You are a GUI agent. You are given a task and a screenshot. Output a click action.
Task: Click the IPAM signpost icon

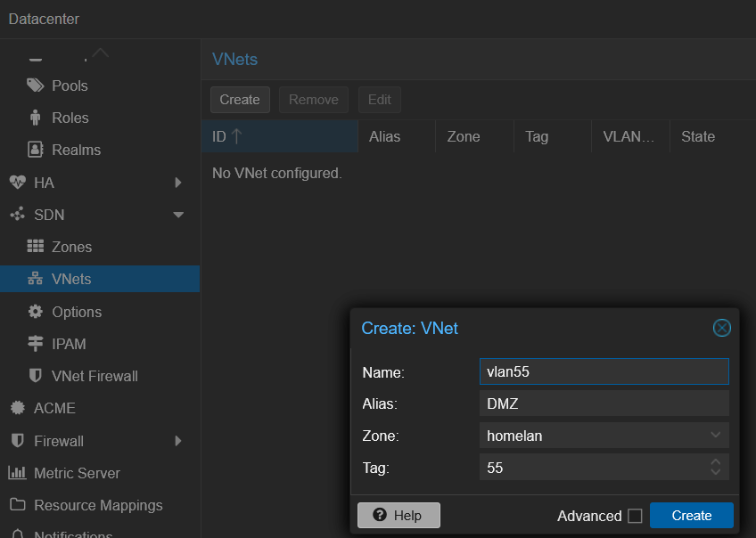tap(36, 344)
